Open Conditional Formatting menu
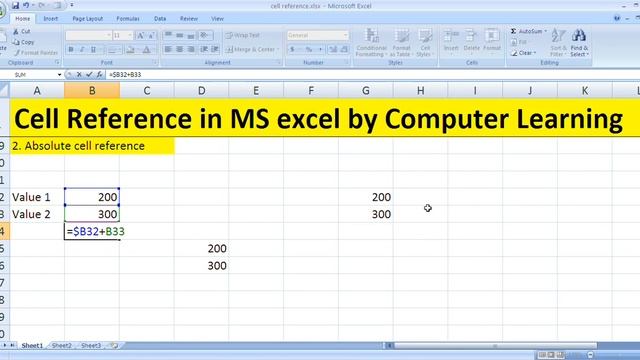The height and width of the screenshot is (360, 640). 371,42
